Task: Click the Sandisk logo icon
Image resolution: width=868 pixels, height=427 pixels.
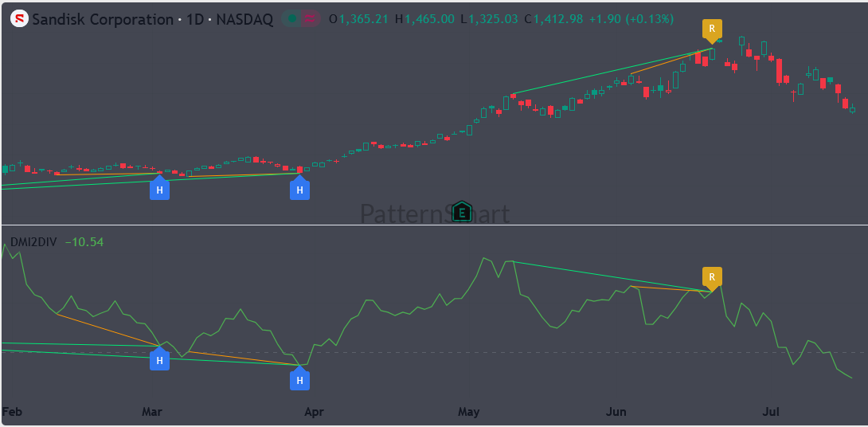Action: pyautogui.click(x=21, y=19)
